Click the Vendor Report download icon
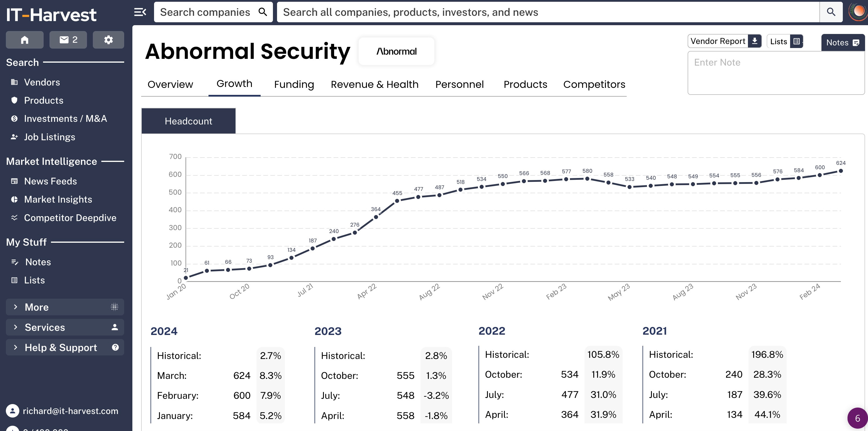 point(755,41)
